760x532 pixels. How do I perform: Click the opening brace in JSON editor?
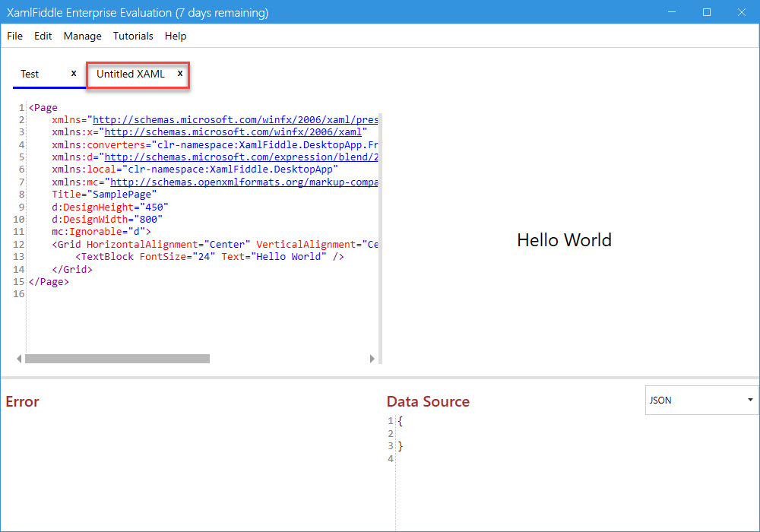tap(400, 421)
